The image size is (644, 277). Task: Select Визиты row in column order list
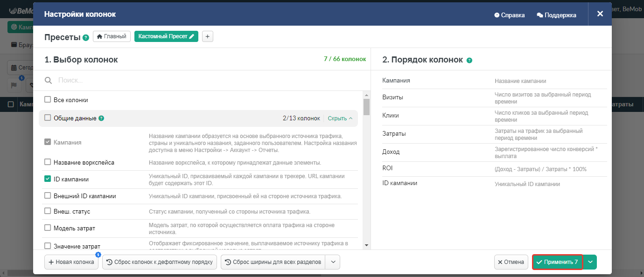[495, 98]
